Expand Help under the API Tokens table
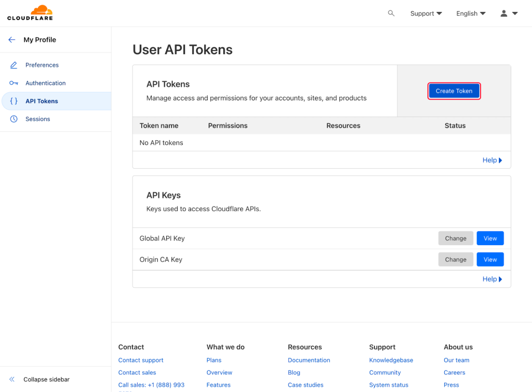Screen dimensions: 532x392 coord(492,160)
